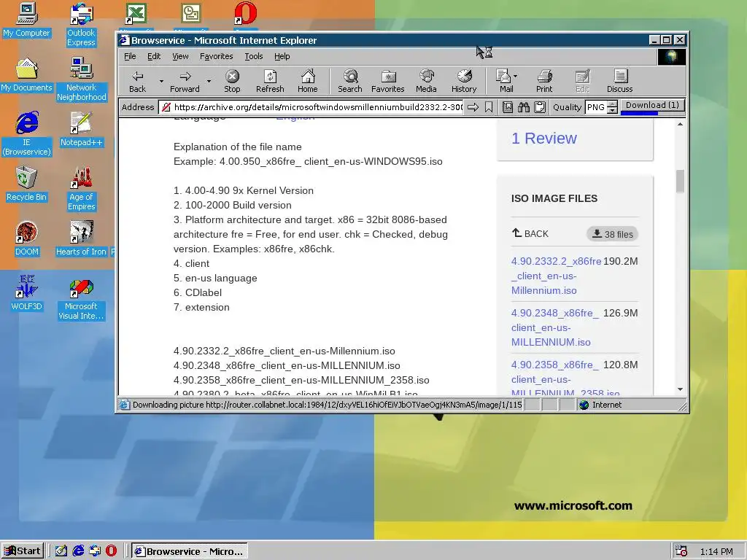Image resolution: width=747 pixels, height=560 pixels.
Task: Open 4.90.2332.2 Millennium.iso file link
Action: [x=556, y=276]
